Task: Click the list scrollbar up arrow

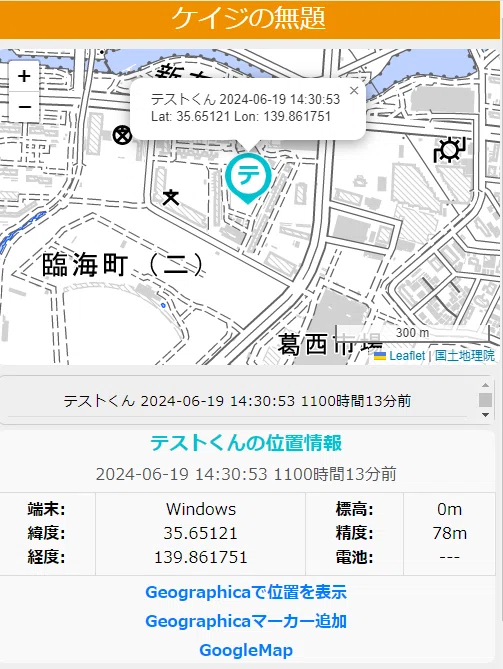Action: click(x=486, y=385)
